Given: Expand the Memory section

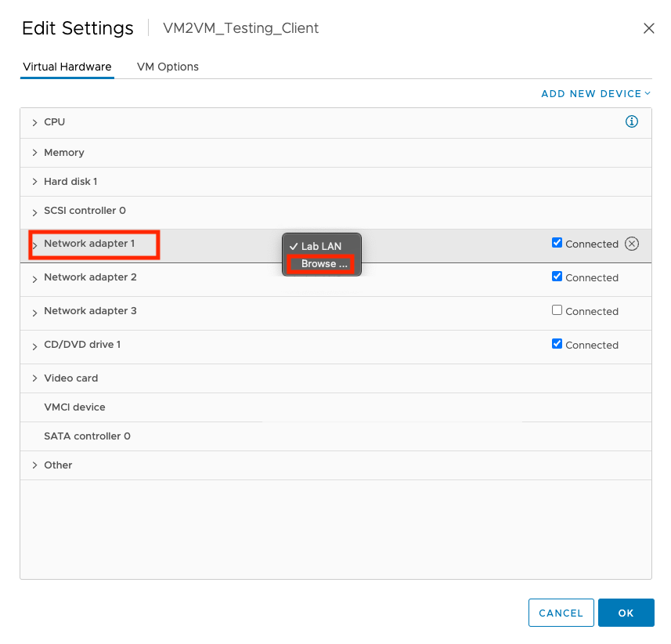Looking at the screenshot, I should pos(34,152).
